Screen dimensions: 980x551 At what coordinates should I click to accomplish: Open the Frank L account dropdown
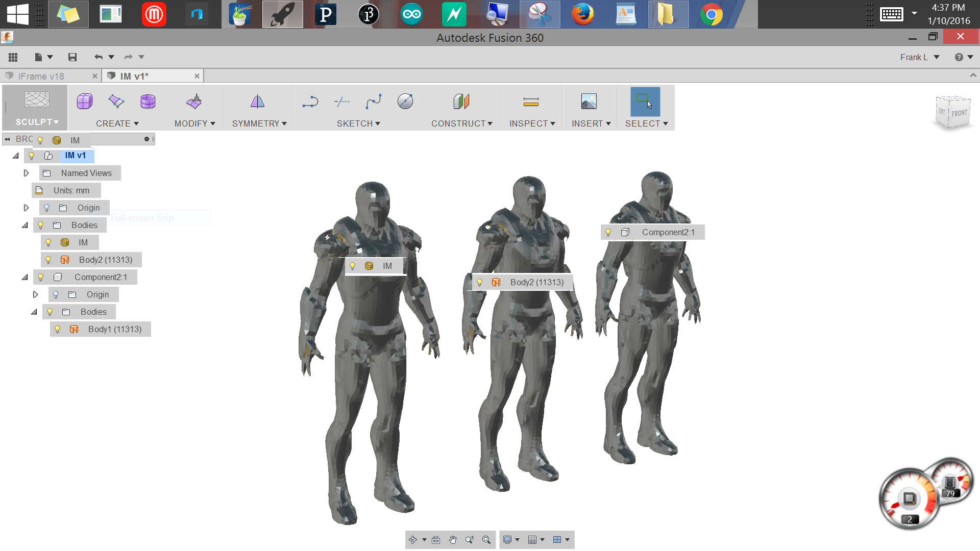pyautogui.click(x=920, y=57)
